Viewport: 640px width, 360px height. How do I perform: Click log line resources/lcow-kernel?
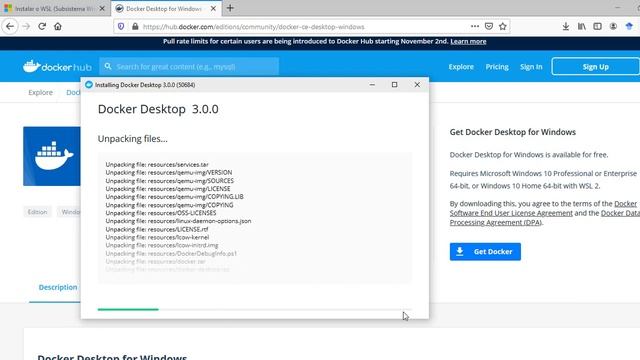(x=157, y=237)
